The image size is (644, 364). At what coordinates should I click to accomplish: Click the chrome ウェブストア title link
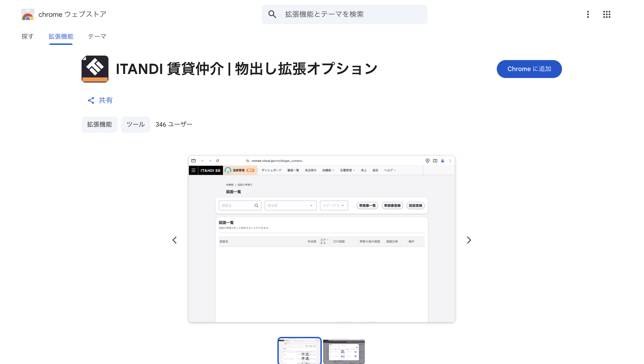coord(73,14)
